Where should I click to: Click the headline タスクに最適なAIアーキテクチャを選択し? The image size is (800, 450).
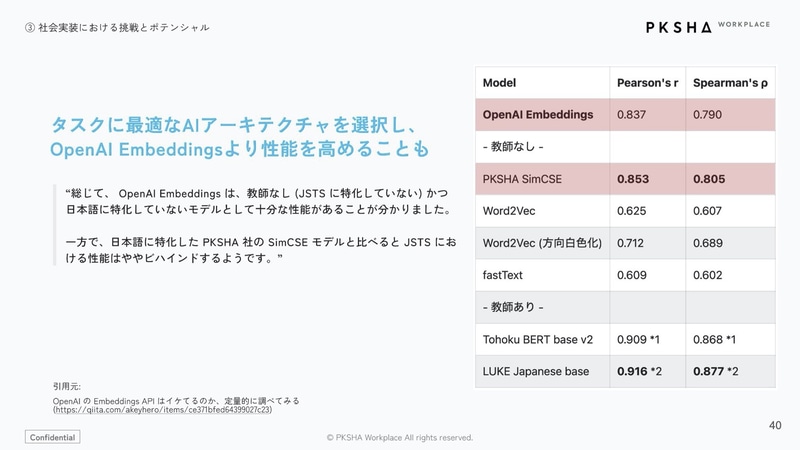pos(234,124)
